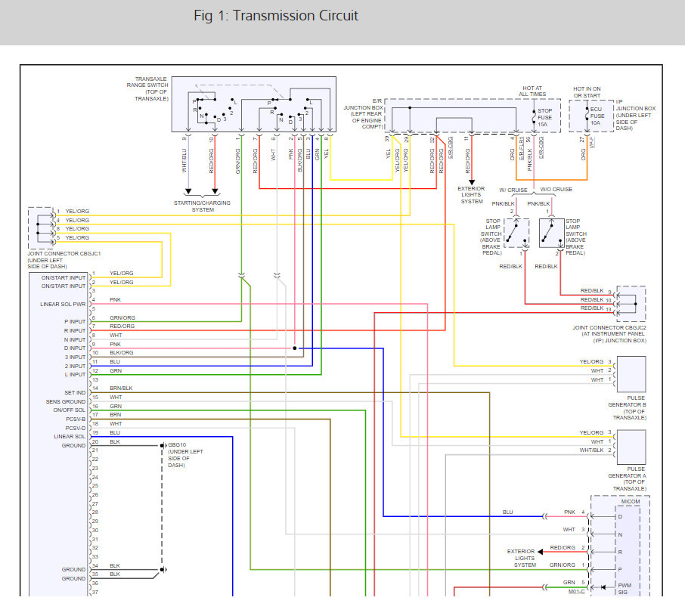Select the '3 INPUT' pin label
685x616 pixels.
tap(75, 357)
